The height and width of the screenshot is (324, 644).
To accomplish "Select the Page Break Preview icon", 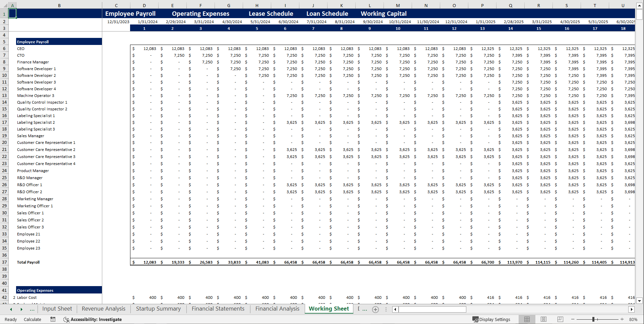I will click(560, 319).
